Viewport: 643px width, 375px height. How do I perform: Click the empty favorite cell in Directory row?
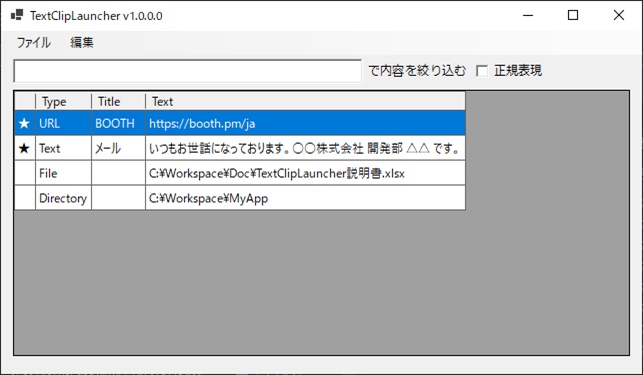25,198
